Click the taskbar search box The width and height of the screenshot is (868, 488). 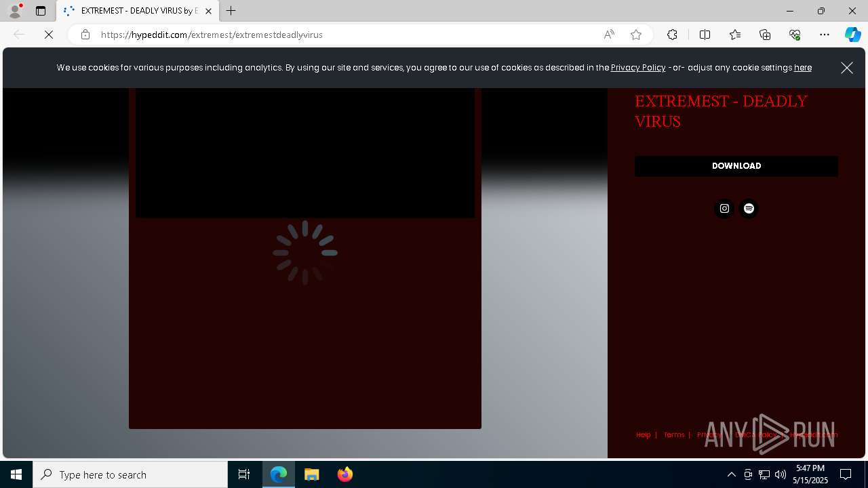[x=130, y=474]
